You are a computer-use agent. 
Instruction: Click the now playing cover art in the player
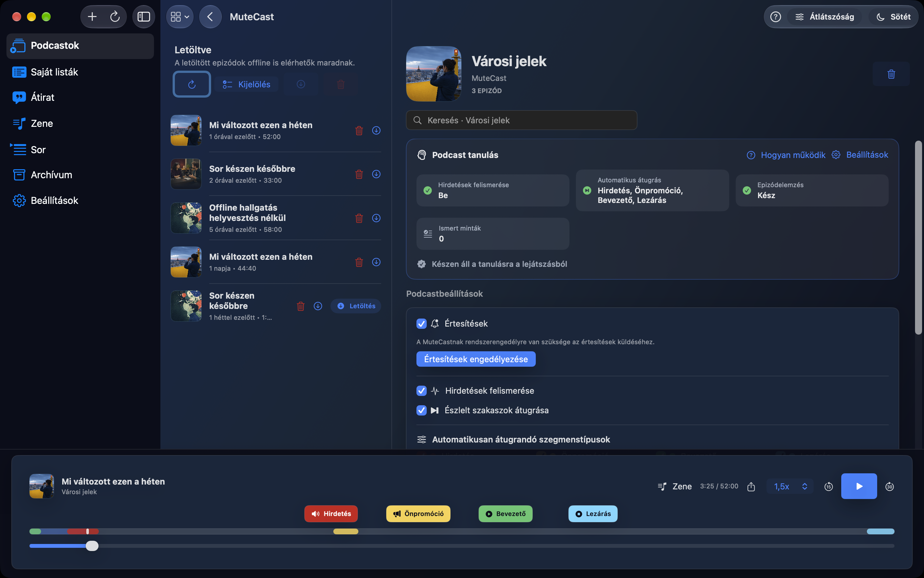click(x=42, y=486)
